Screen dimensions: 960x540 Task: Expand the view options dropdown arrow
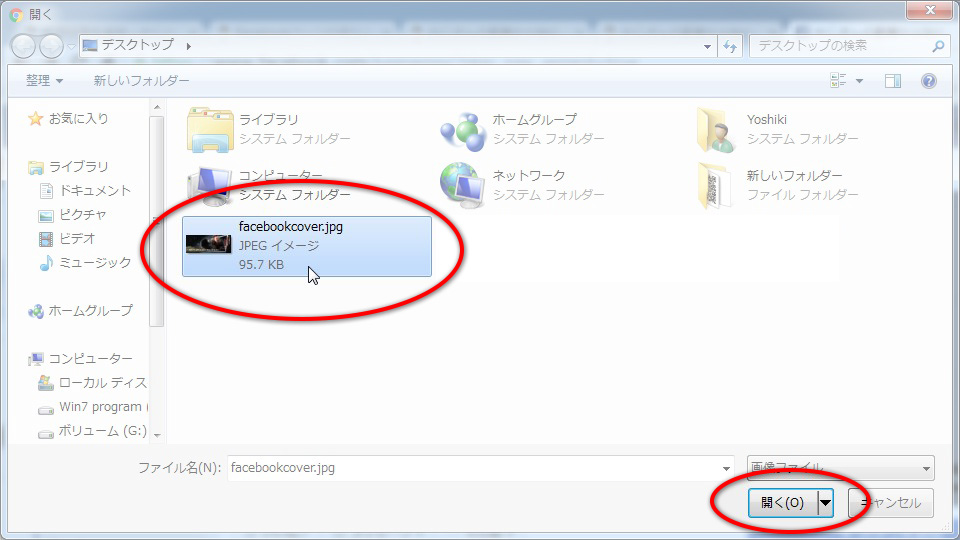tap(859, 81)
